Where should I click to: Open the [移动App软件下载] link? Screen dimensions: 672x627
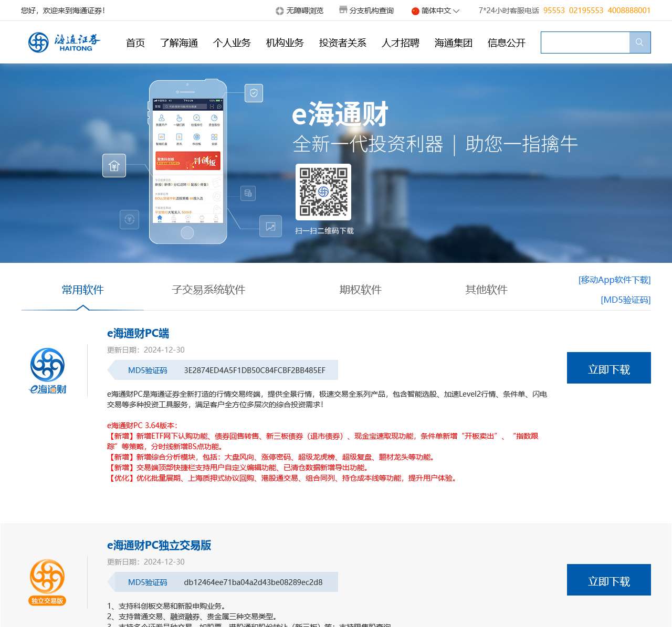(614, 280)
